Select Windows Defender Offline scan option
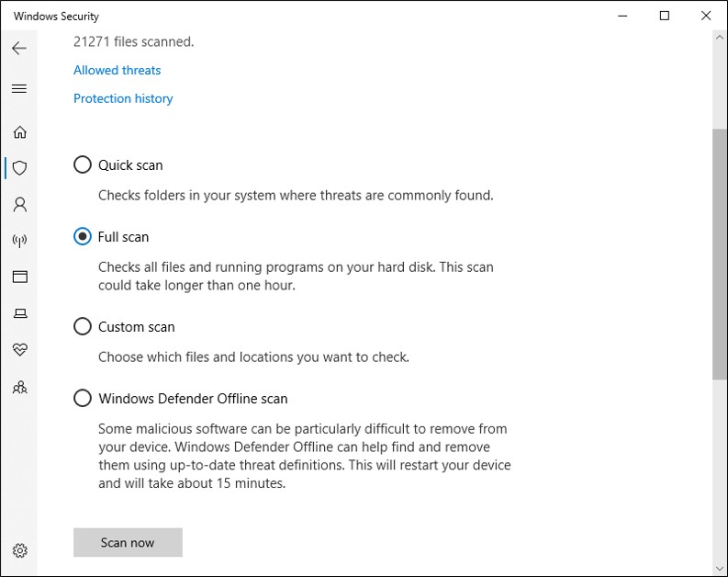728x577 pixels. (x=181, y=399)
